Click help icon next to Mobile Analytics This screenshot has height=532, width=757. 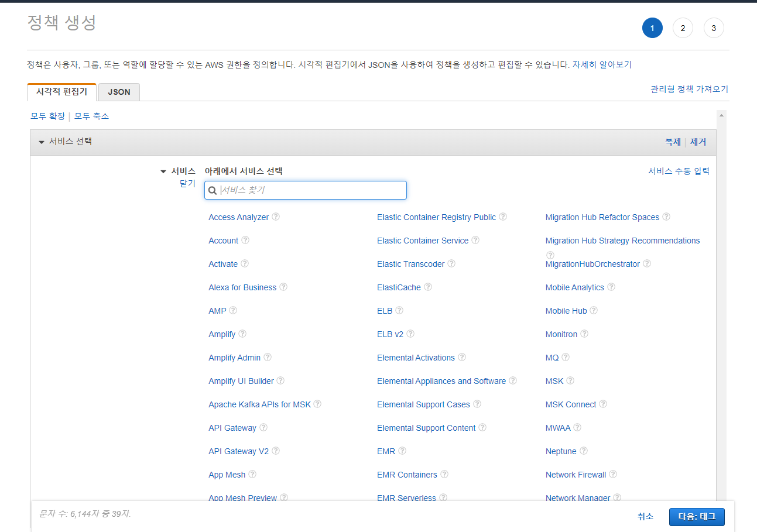click(x=611, y=287)
